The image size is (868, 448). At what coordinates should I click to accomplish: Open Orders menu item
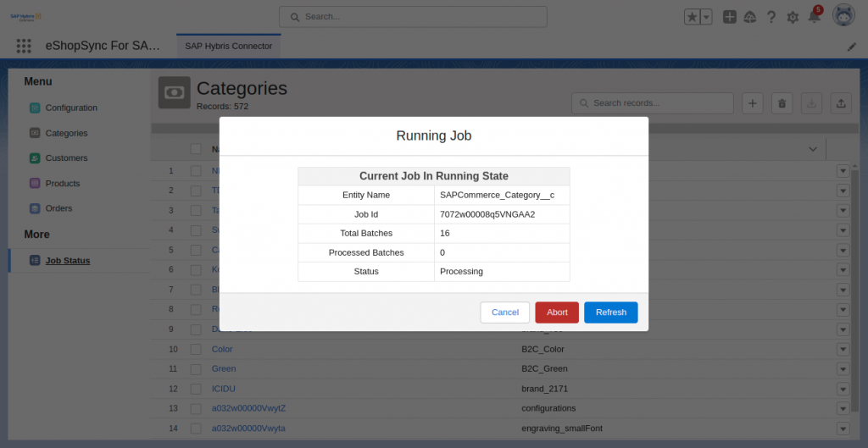58,208
